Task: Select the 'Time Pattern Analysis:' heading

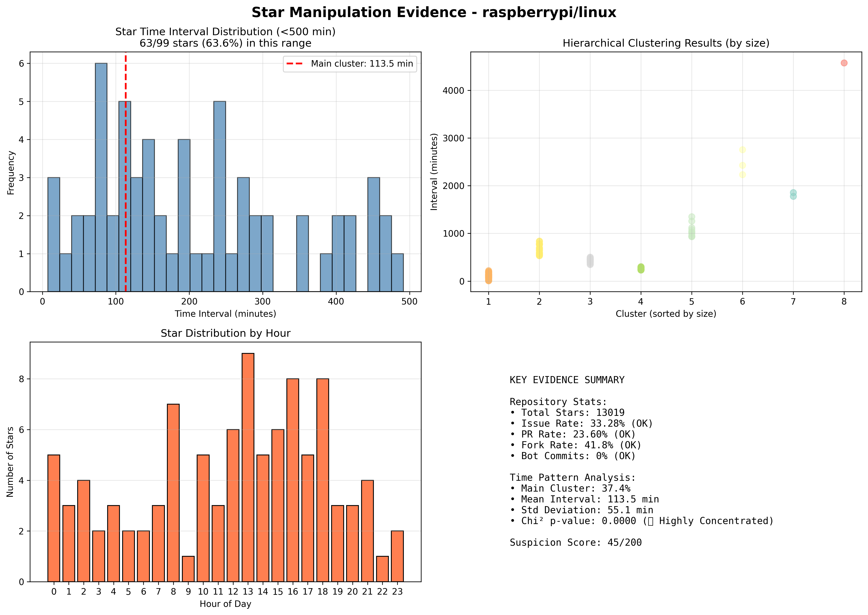Action: click(573, 477)
